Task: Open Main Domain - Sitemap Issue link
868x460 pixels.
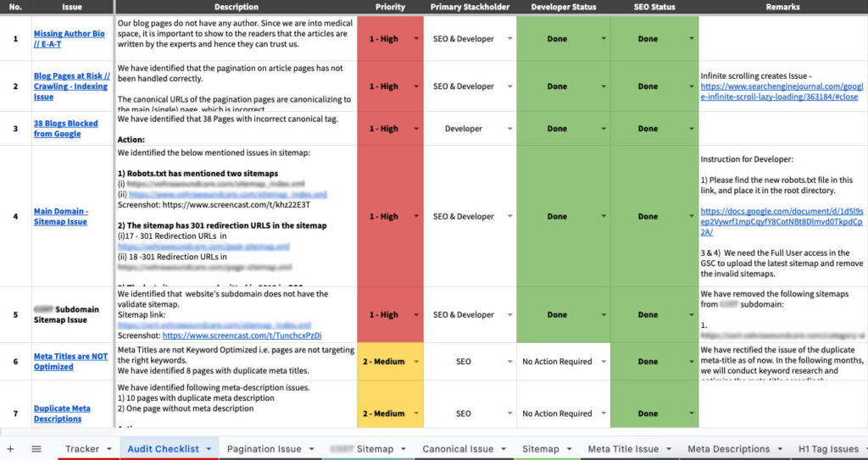Action: tap(61, 216)
